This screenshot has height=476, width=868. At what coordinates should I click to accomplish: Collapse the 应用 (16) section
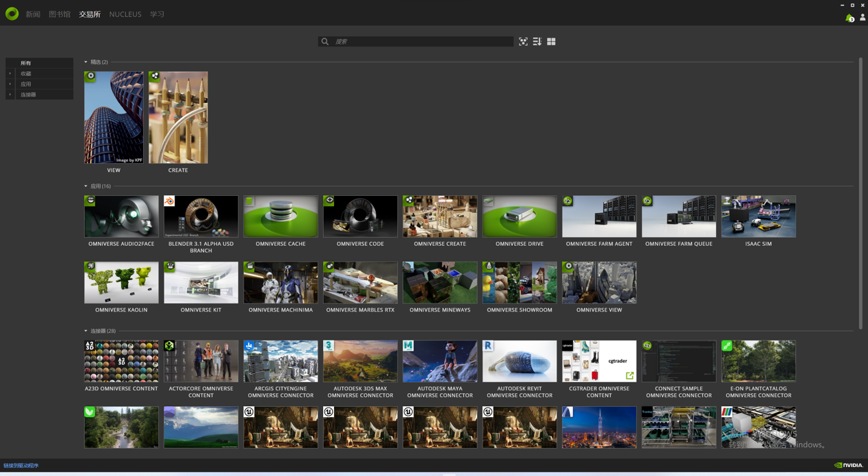86,186
